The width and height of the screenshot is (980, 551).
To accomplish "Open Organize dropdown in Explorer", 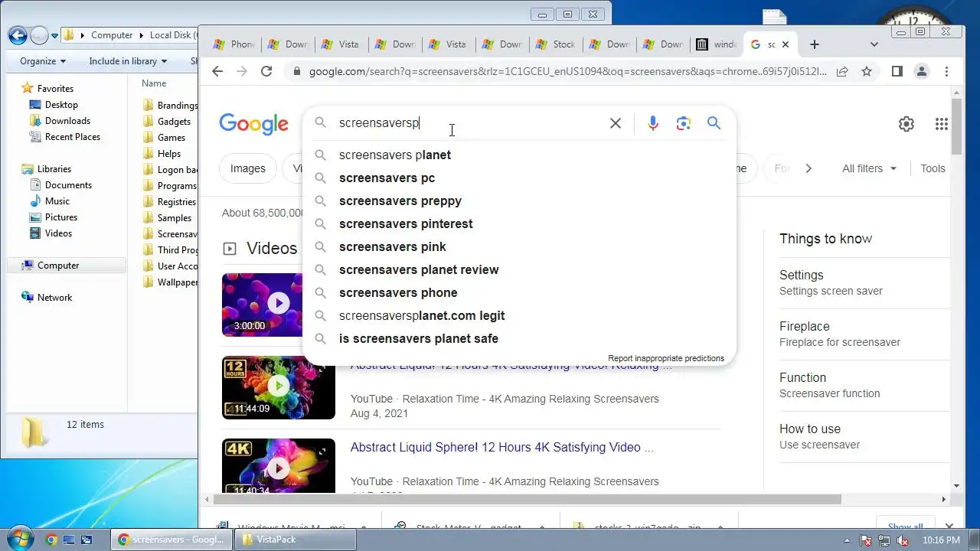I will pos(43,61).
